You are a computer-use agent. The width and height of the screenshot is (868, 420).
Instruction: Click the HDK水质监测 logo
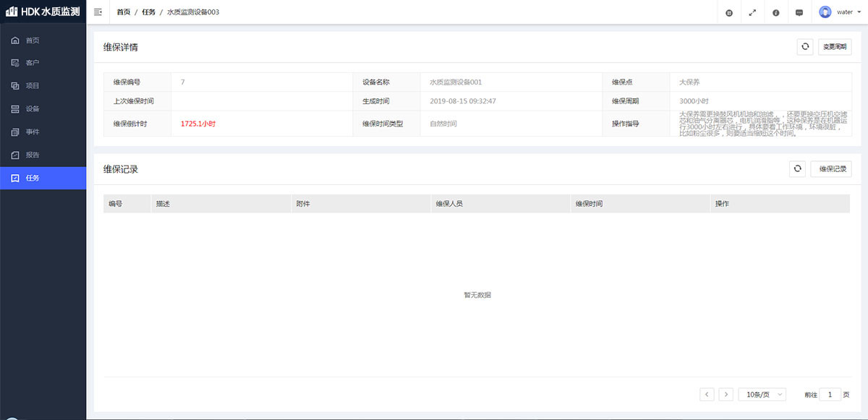tap(43, 12)
